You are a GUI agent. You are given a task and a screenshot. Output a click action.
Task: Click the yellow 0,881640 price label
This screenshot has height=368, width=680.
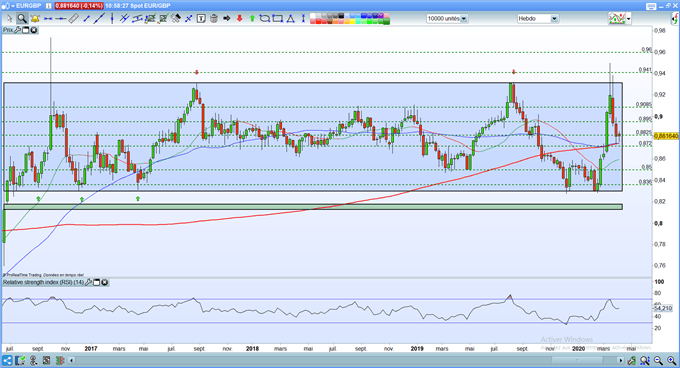(666, 136)
